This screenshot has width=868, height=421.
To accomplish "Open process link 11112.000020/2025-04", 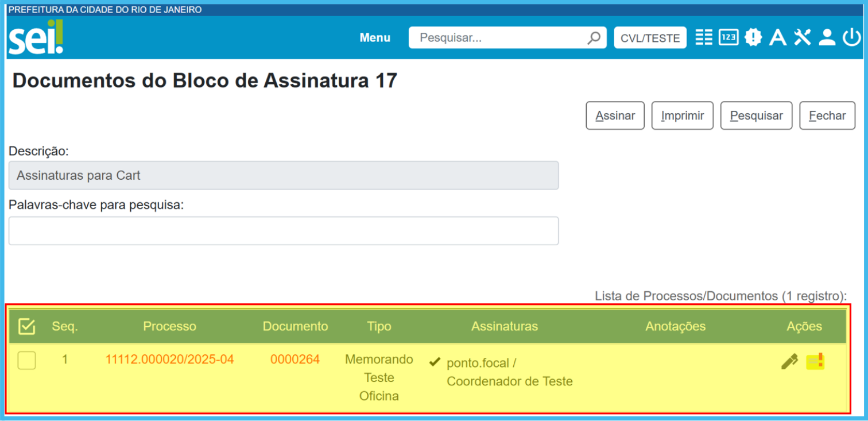I will coord(169,360).
